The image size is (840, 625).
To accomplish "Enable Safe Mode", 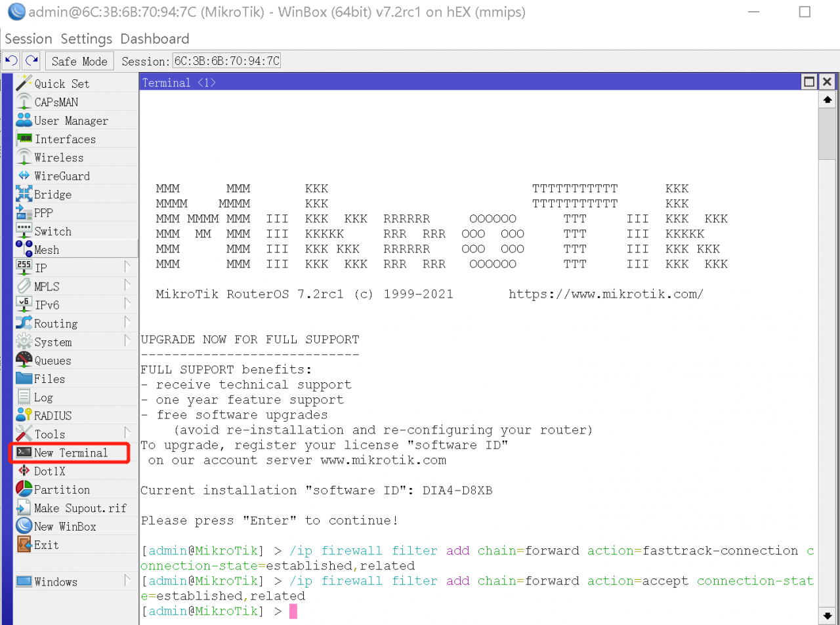I will (79, 60).
